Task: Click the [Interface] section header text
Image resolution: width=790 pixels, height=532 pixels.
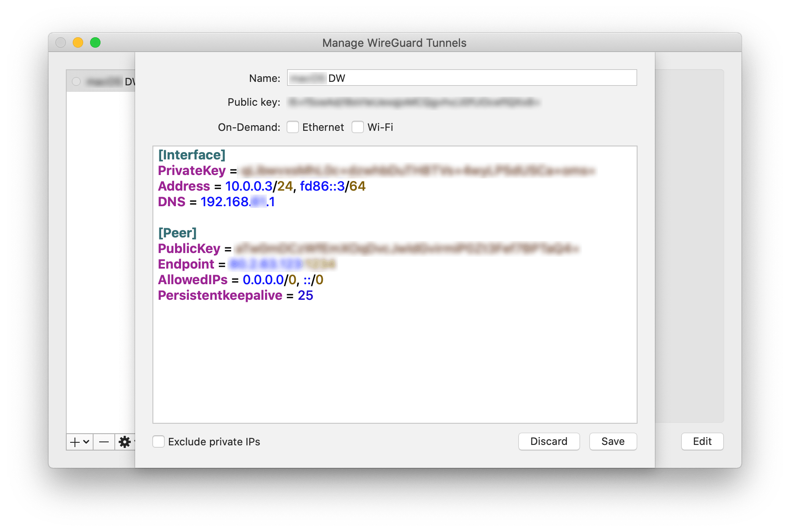Action: pos(192,155)
